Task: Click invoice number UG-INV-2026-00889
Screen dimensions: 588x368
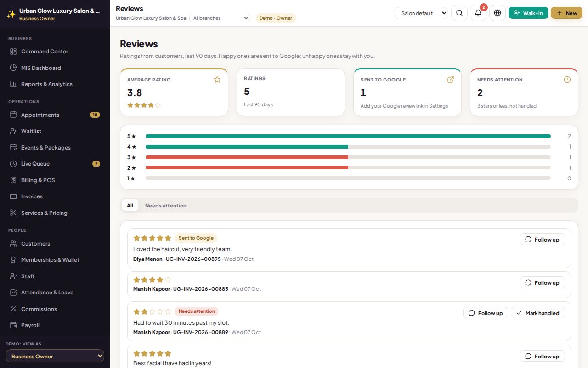Action: point(200,332)
